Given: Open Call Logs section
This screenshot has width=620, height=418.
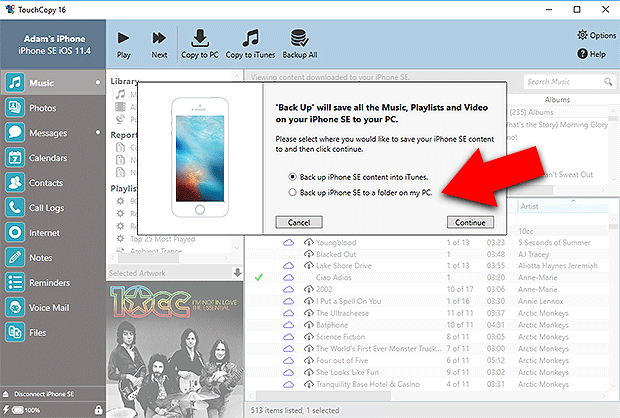Looking at the screenshot, I should (53, 208).
